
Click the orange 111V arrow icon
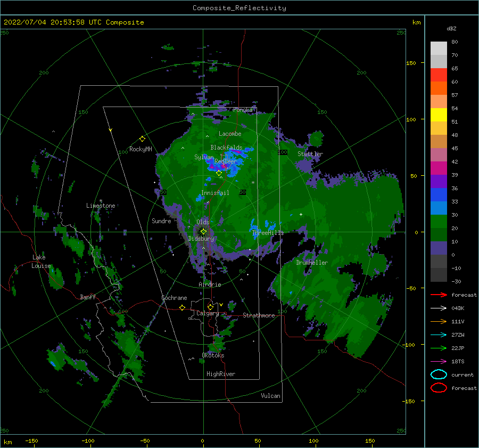tap(439, 321)
